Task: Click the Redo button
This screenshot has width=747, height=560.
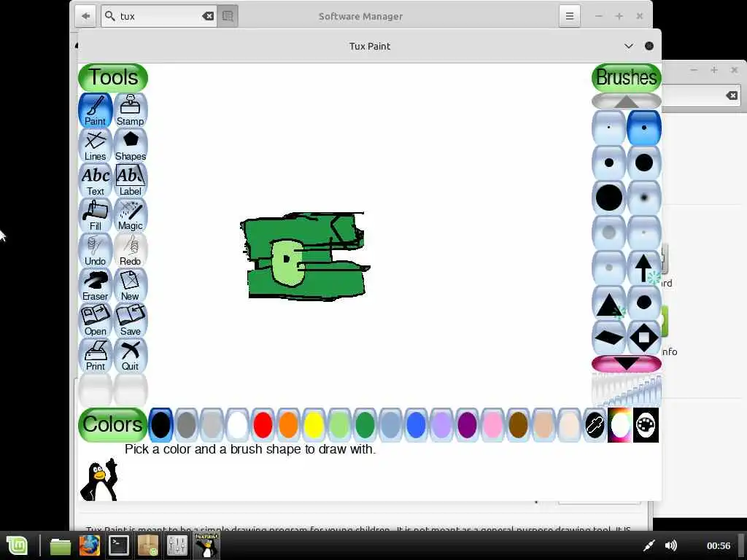Action: click(130, 250)
